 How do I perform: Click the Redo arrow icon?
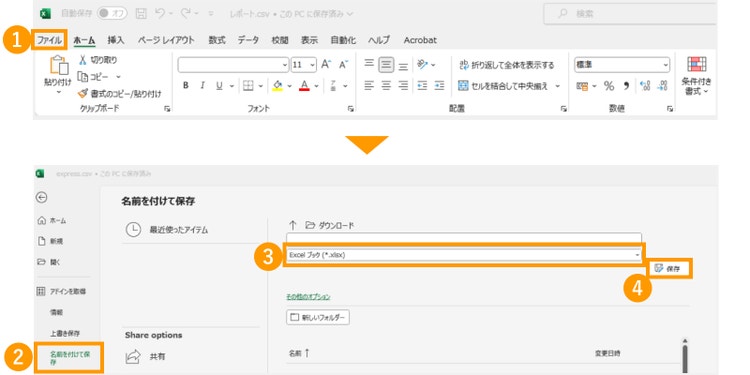pyautogui.click(x=186, y=14)
